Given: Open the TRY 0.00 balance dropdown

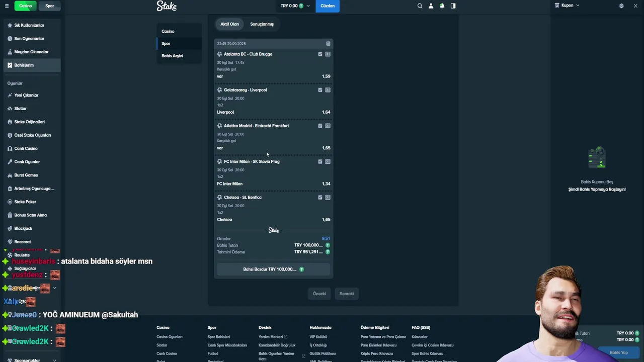Looking at the screenshot, I should (295, 6).
